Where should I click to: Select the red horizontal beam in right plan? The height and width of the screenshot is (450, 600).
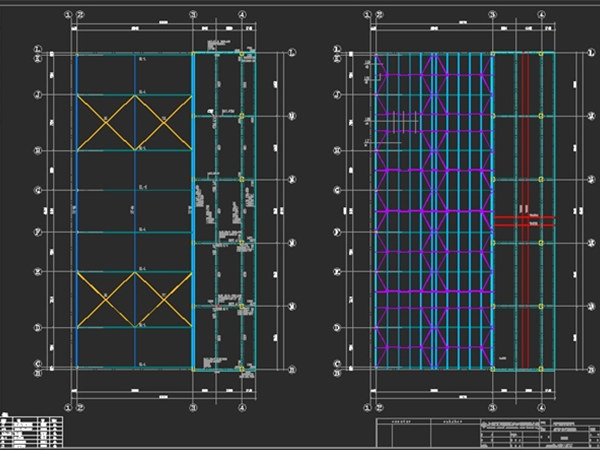coord(525,219)
